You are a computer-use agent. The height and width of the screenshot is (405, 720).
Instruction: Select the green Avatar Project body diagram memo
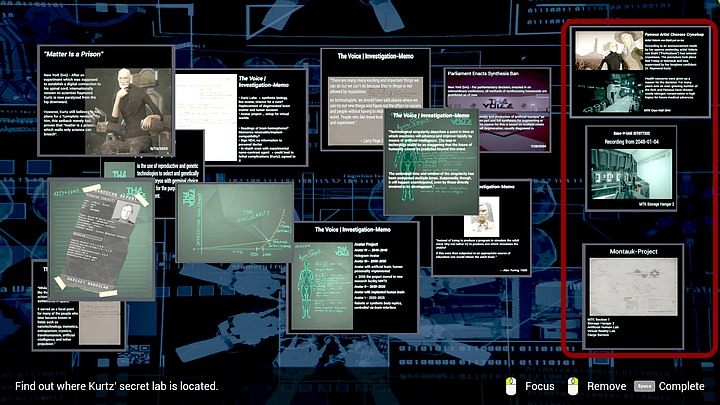(355, 275)
